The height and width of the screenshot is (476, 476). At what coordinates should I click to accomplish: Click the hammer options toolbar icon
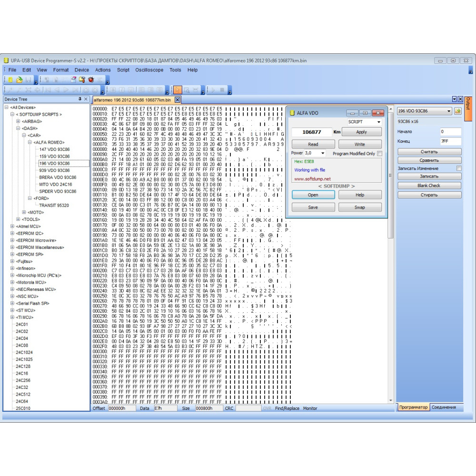pos(82,80)
